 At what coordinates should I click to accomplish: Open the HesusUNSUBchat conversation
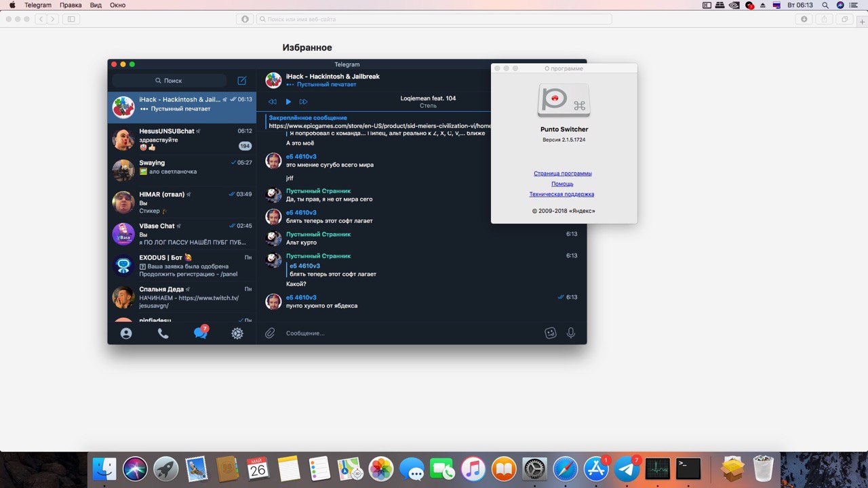[182, 139]
